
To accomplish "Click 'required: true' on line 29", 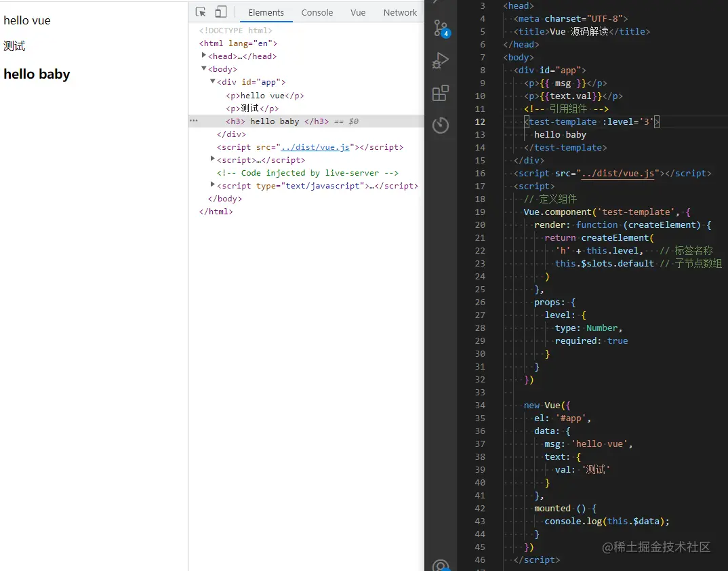I will pos(592,341).
